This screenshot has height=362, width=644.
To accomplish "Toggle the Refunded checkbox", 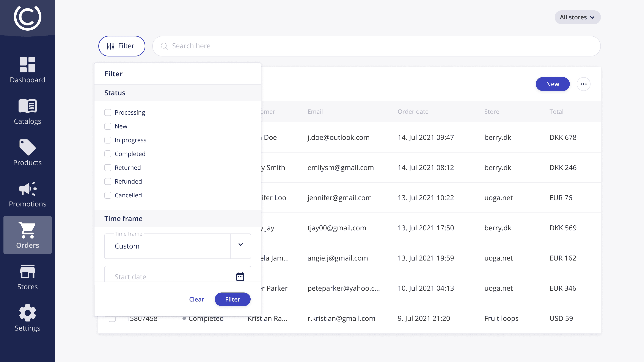I will coord(108,181).
